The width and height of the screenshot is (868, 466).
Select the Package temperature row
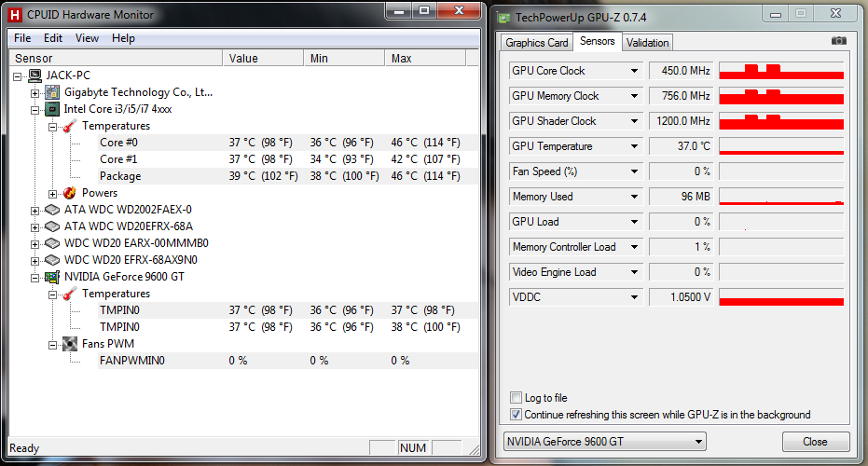coord(288,176)
